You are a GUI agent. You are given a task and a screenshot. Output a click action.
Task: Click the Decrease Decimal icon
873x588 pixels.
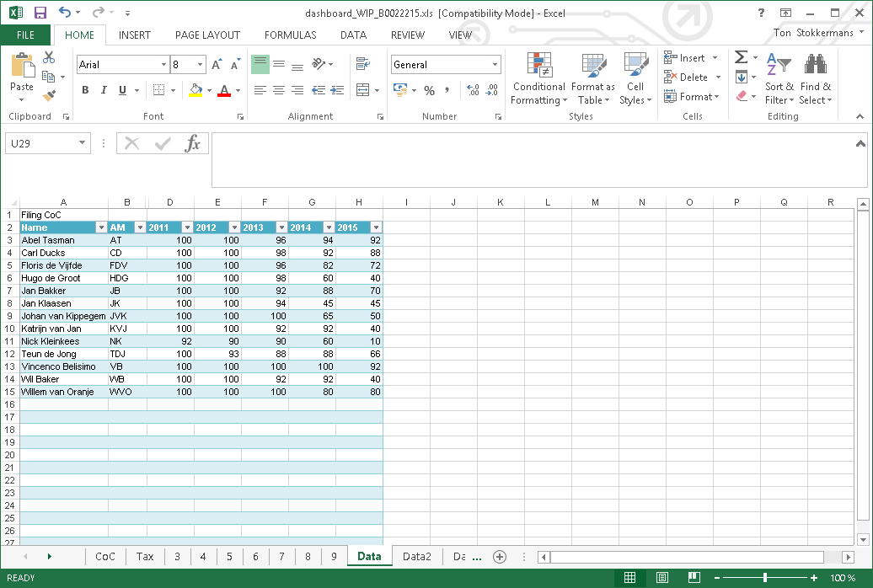pyautogui.click(x=491, y=90)
